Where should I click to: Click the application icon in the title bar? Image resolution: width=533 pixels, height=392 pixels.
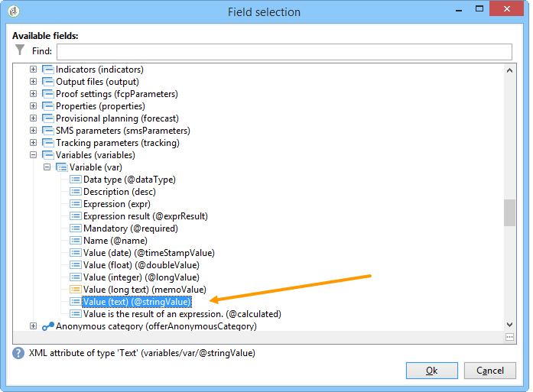click(14, 11)
